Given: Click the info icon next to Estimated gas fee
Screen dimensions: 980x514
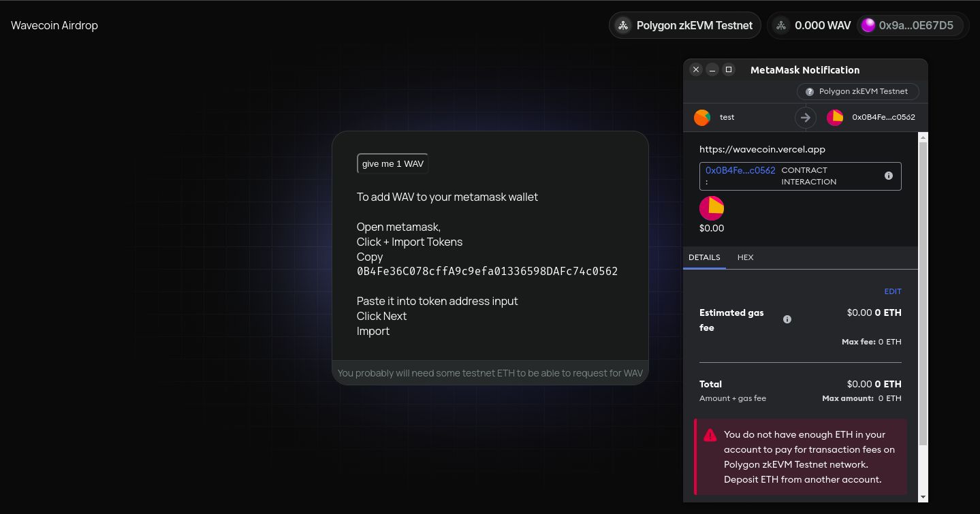Looking at the screenshot, I should coord(787,319).
